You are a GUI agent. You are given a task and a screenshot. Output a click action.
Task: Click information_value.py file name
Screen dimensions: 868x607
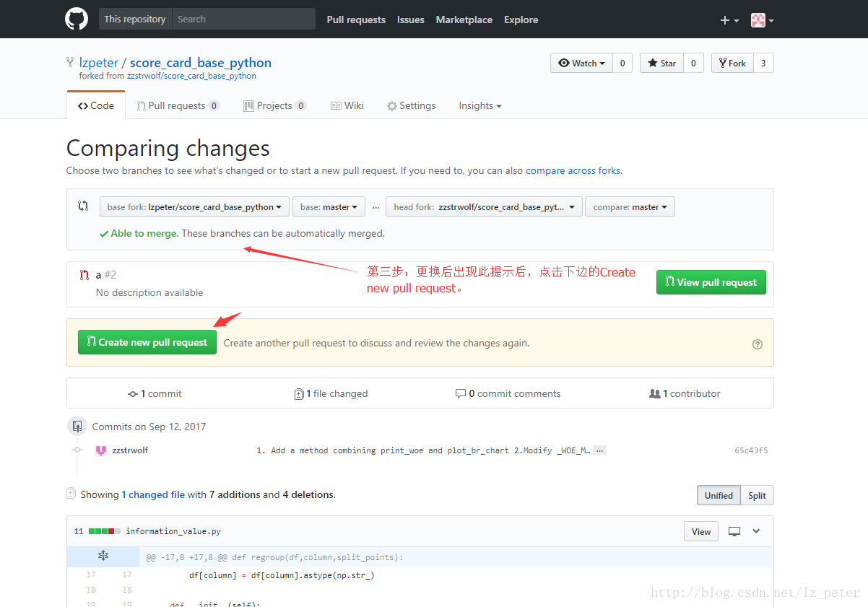tap(173, 531)
